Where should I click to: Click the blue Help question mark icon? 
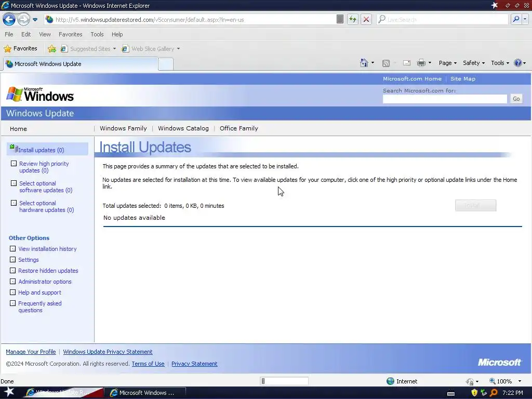tap(518, 63)
